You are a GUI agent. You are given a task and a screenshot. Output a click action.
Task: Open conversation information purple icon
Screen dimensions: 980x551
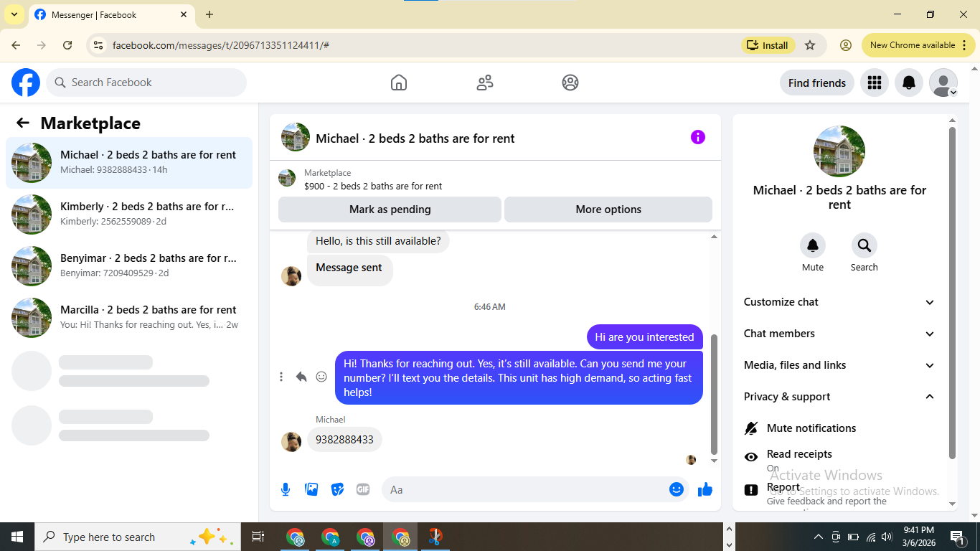click(698, 137)
